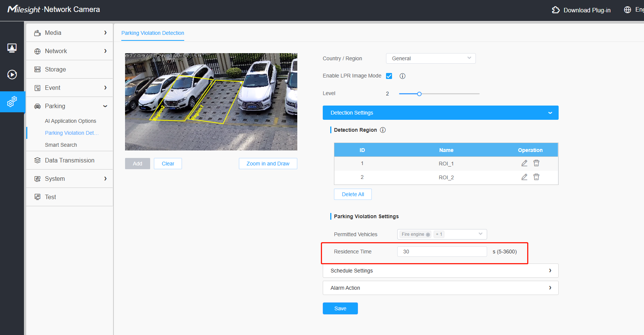Open the playback icon in sidebar

pyautogui.click(x=12, y=74)
